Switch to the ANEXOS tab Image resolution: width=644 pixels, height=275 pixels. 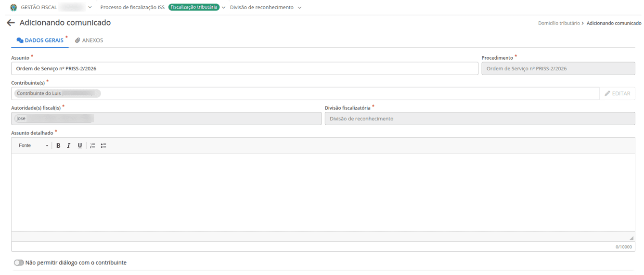coord(89,40)
